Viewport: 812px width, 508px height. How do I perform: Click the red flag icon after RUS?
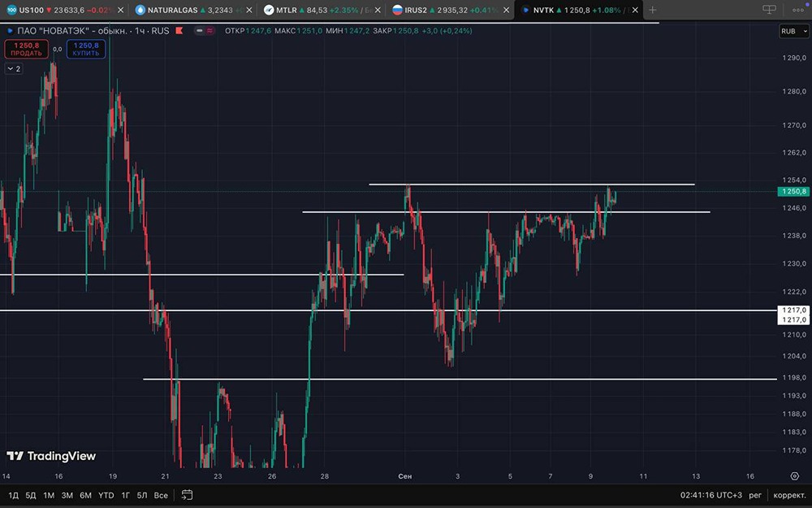(179, 31)
